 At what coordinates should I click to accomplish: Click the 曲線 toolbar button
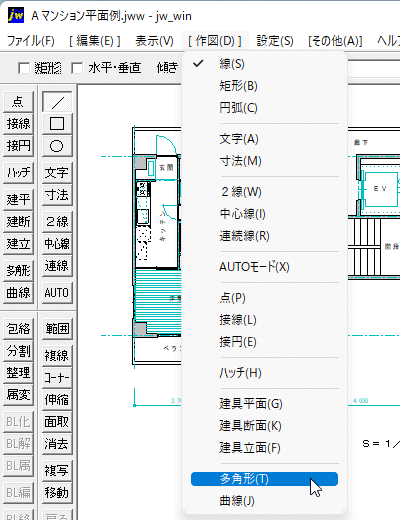[18, 293]
